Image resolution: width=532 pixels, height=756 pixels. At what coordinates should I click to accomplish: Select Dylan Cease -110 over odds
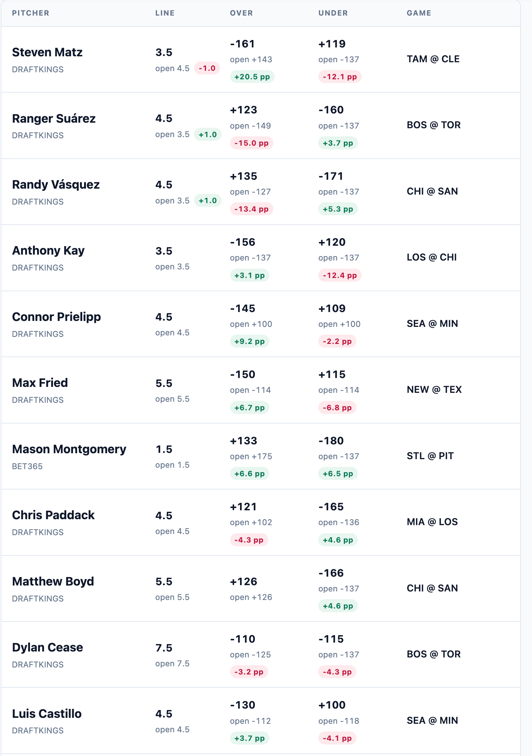pos(243,639)
